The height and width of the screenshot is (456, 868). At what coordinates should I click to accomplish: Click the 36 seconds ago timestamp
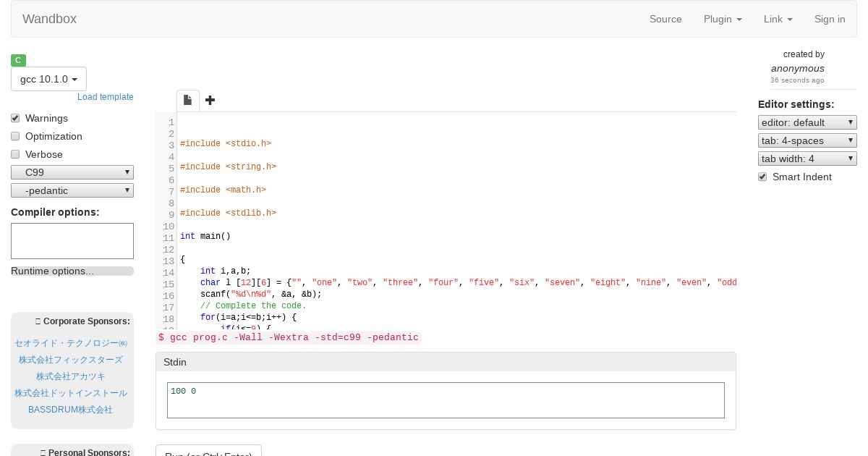coord(797,80)
